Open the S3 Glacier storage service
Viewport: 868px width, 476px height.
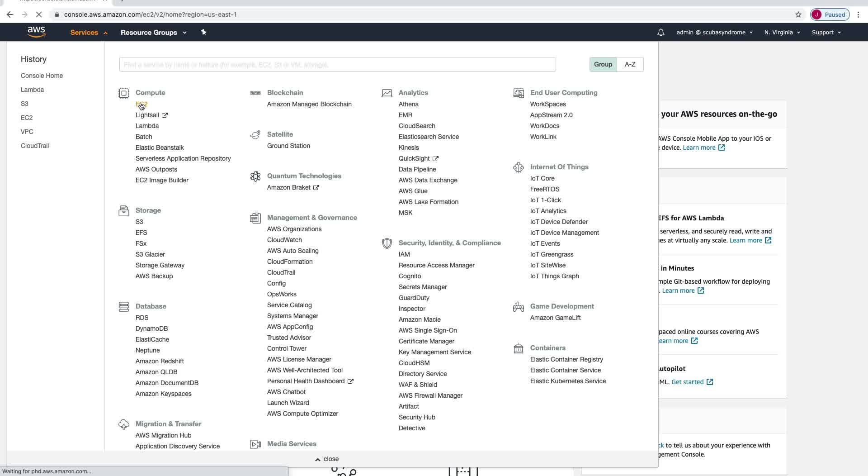150,254
